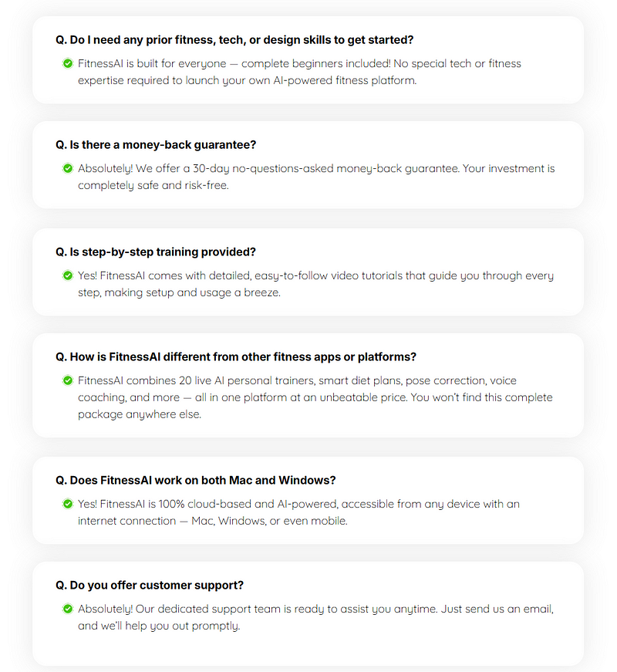617x672 pixels.
Task: Click the answer about easy-to-follow video tutorials
Action: (315, 284)
